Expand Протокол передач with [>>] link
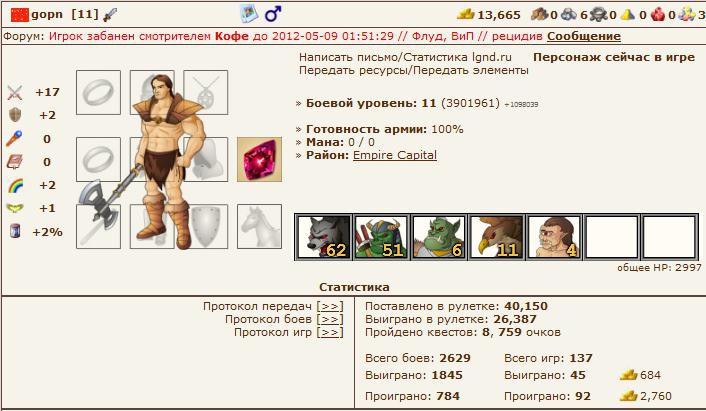 click(330, 307)
